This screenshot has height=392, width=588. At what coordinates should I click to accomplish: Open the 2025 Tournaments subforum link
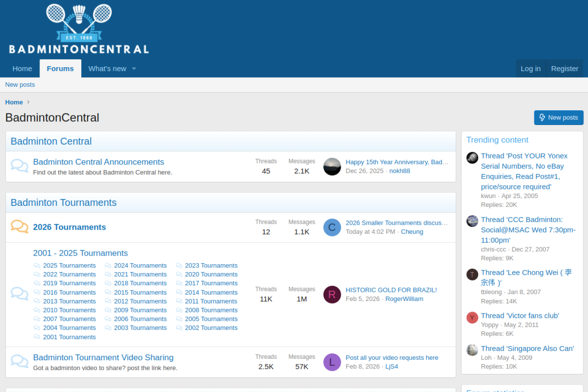tap(69, 266)
